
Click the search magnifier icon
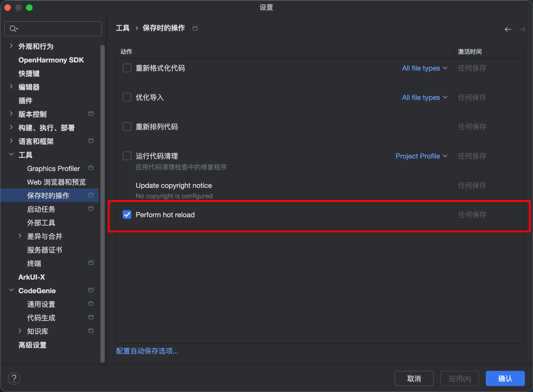13,29
